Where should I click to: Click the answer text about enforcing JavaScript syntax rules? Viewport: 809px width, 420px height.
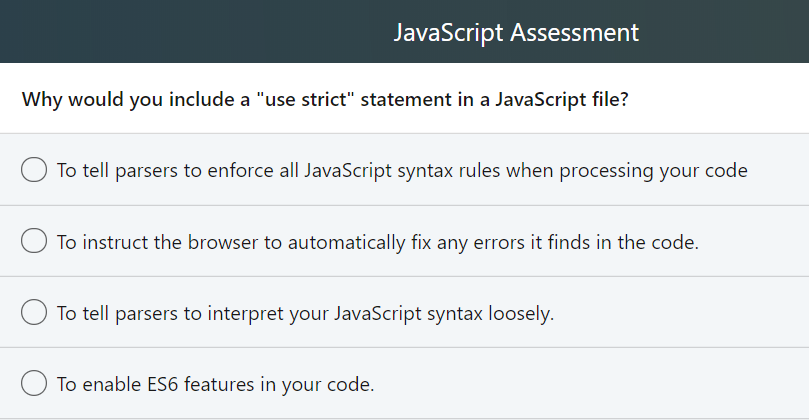click(x=402, y=170)
